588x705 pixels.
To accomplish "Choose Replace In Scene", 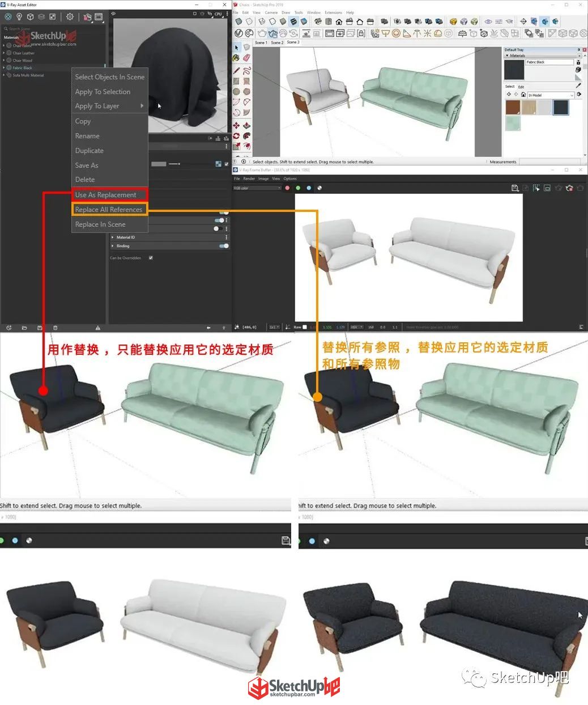I will tap(109, 224).
